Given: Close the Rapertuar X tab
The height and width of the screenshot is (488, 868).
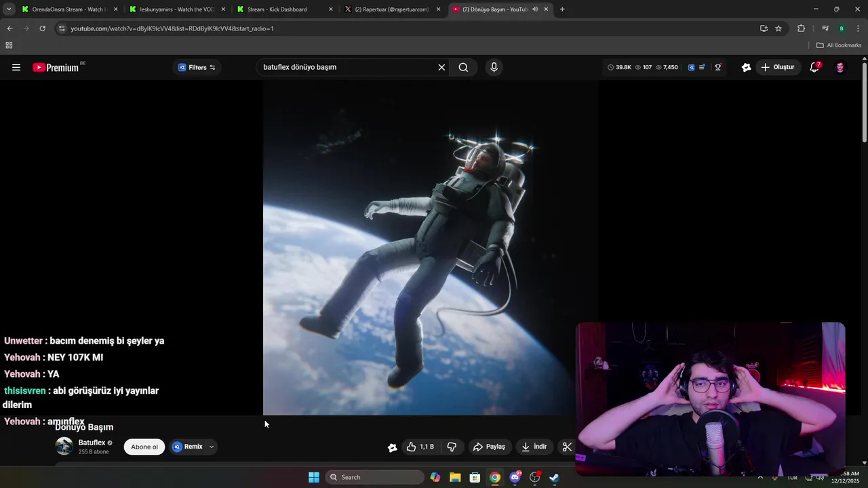Looking at the screenshot, I should click(x=438, y=9).
